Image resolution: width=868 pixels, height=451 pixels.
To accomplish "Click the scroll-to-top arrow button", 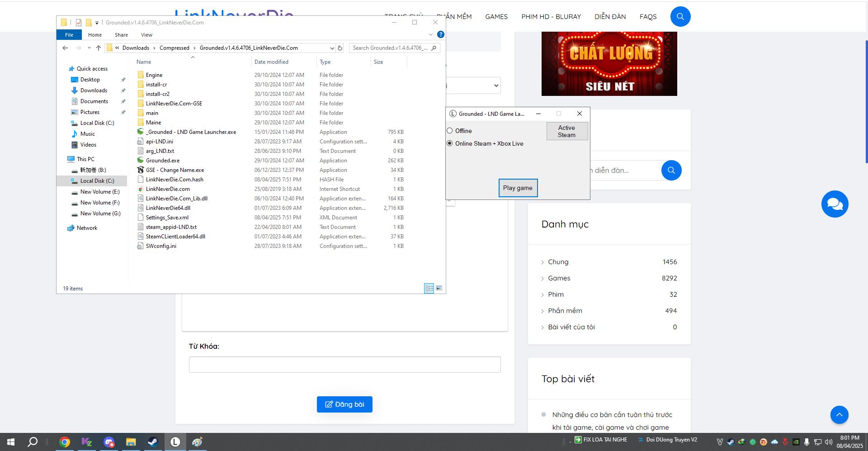I will [x=839, y=415].
